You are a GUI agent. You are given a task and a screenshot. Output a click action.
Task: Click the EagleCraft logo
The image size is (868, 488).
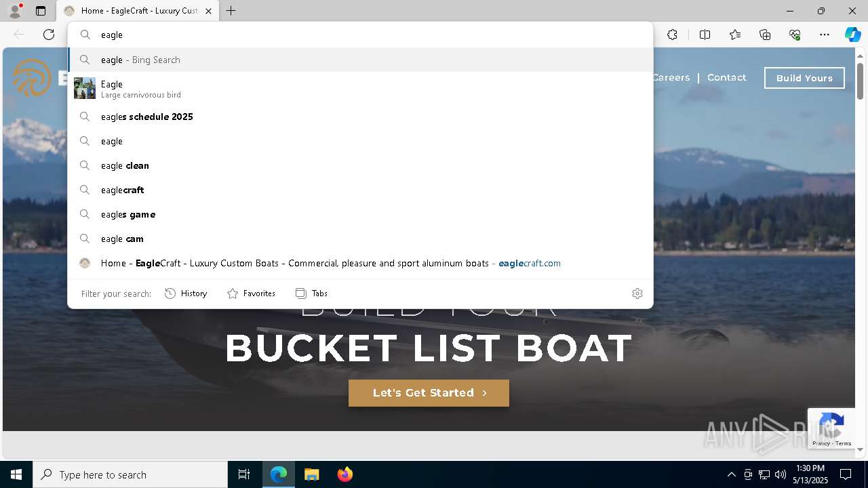33,77
